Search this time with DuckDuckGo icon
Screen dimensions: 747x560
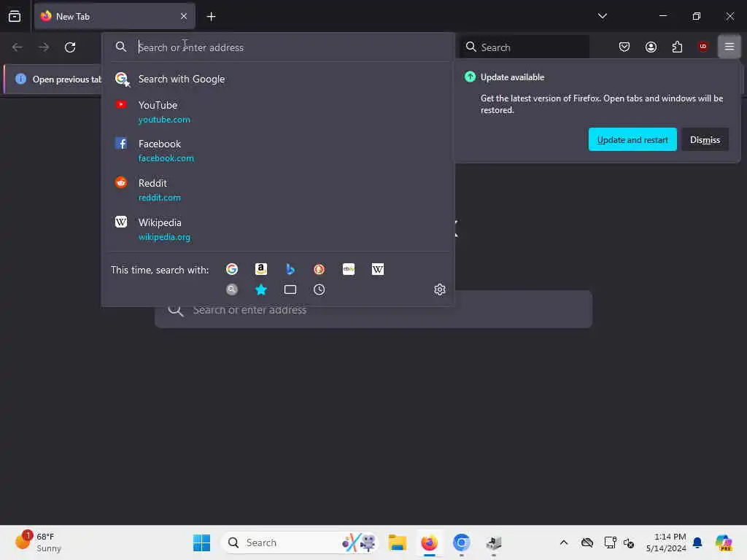[x=320, y=270]
